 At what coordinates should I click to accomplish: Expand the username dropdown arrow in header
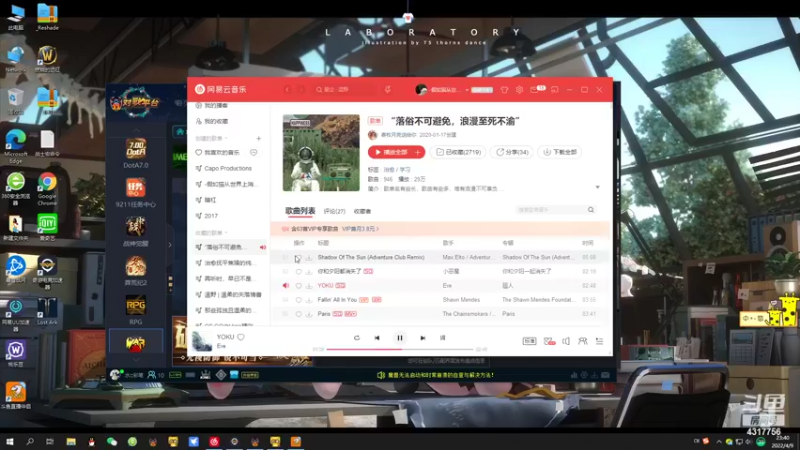pos(467,90)
